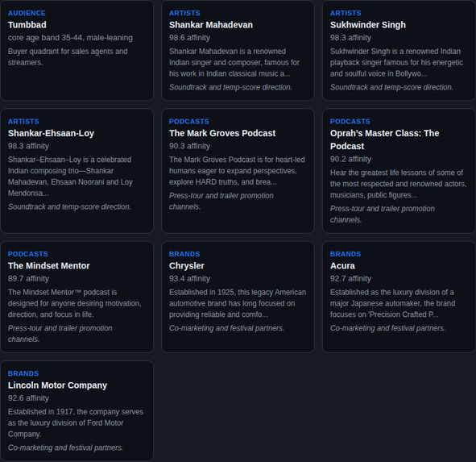Open the Shankar Mahadevan card title
The width and height of the screenshot is (476, 462).
(211, 25)
